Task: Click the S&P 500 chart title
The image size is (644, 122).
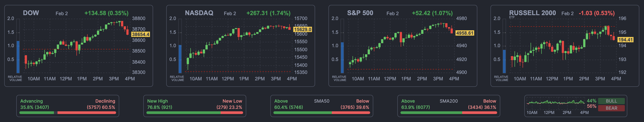Action: [360, 13]
